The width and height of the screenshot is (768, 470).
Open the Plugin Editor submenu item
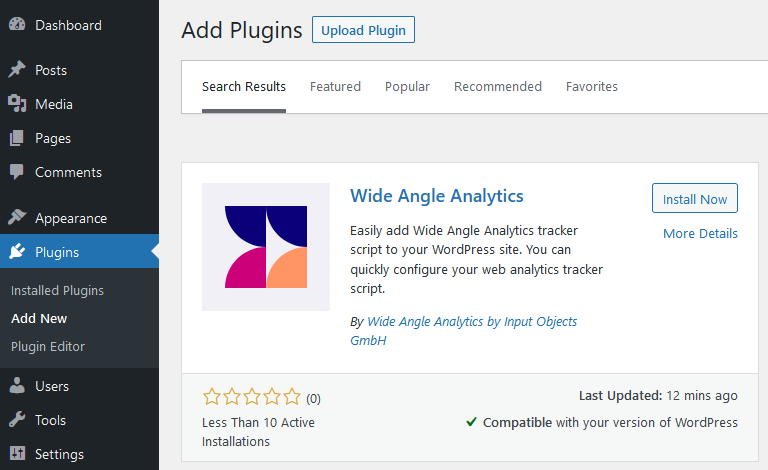click(x=48, y=347)
